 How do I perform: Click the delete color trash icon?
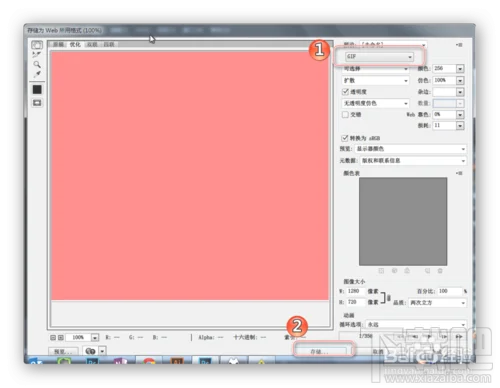[440, 271]
